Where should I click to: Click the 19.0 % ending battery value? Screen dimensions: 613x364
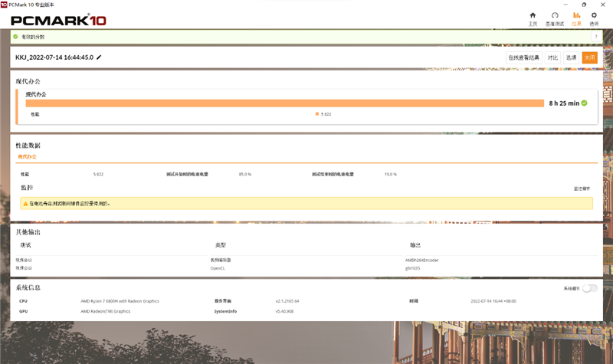[x=391, y=175]
